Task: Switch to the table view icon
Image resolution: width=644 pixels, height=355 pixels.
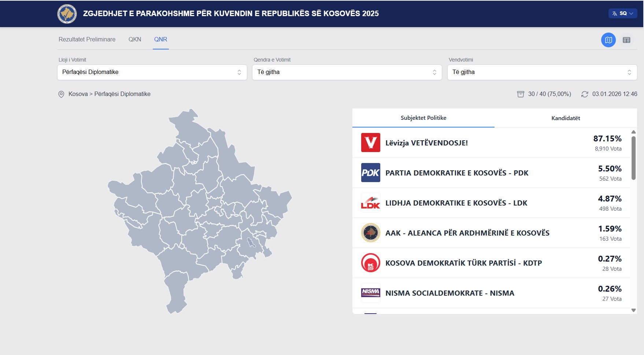Action: click(x=626, y=40)
